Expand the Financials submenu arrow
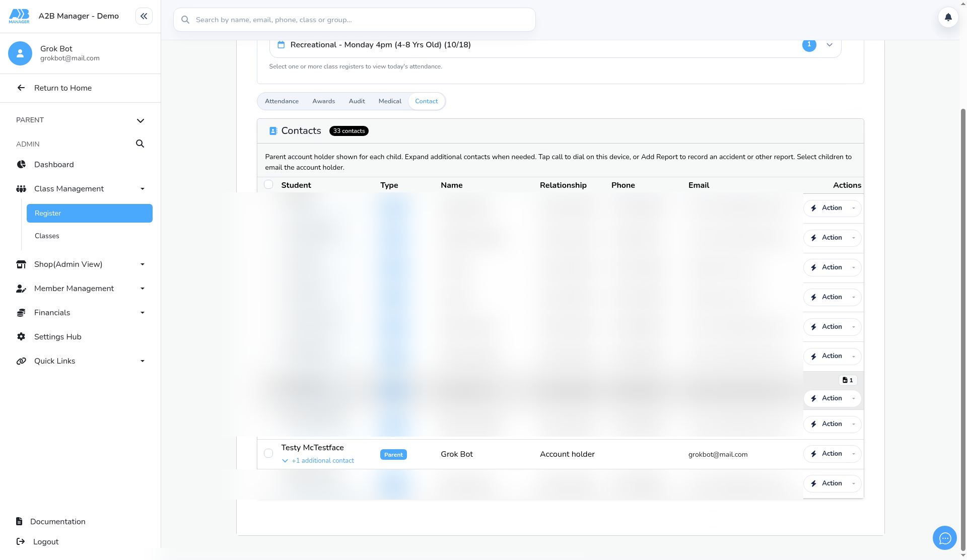The height and width of the screenshot is (560, 967). pyautogui.click(x=143, y=313)
